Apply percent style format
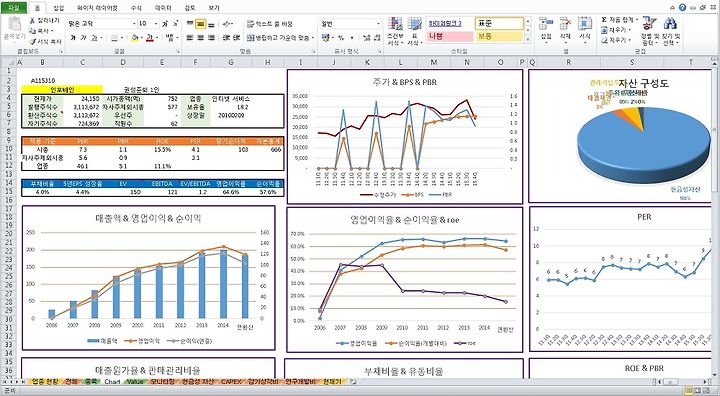The height and width of the screenshot is (396, 720). point(341,38)
